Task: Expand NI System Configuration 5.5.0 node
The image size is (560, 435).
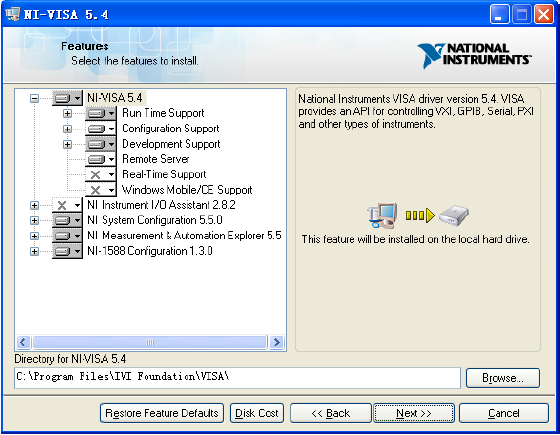Action: (34, 221)
